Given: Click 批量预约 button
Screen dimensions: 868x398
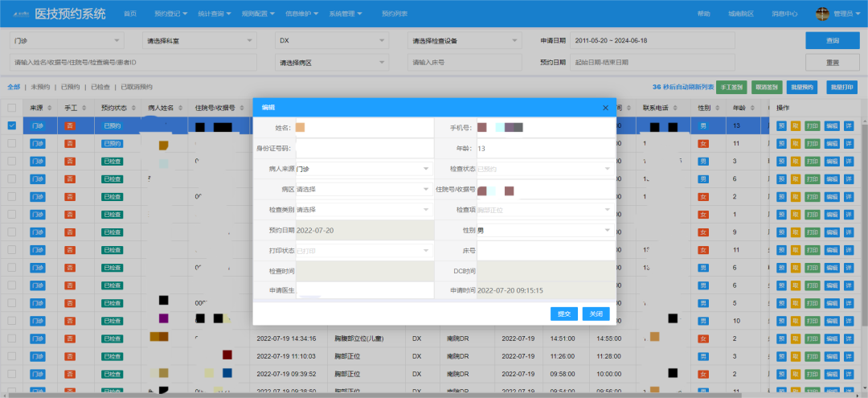Looking at the screenshot, I should (801, 87).
